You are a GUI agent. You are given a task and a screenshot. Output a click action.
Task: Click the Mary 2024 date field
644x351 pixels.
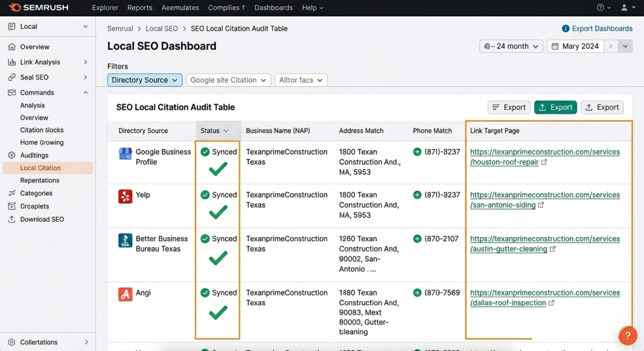click(575, 46)
